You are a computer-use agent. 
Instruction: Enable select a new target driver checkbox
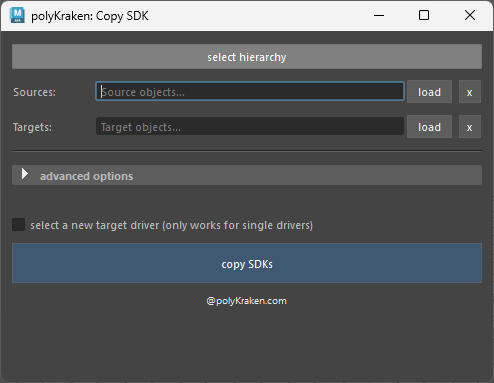[x=19, y=225]
